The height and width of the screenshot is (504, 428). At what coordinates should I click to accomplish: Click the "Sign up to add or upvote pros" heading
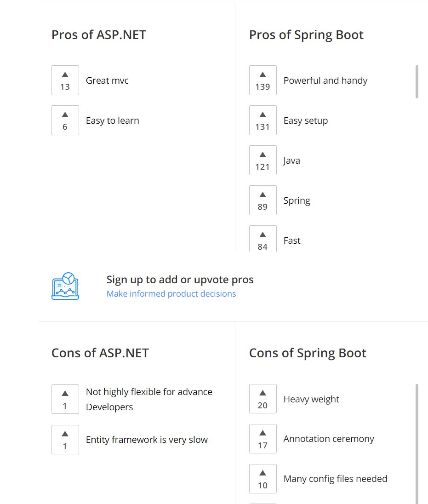(x=180, y=280)
